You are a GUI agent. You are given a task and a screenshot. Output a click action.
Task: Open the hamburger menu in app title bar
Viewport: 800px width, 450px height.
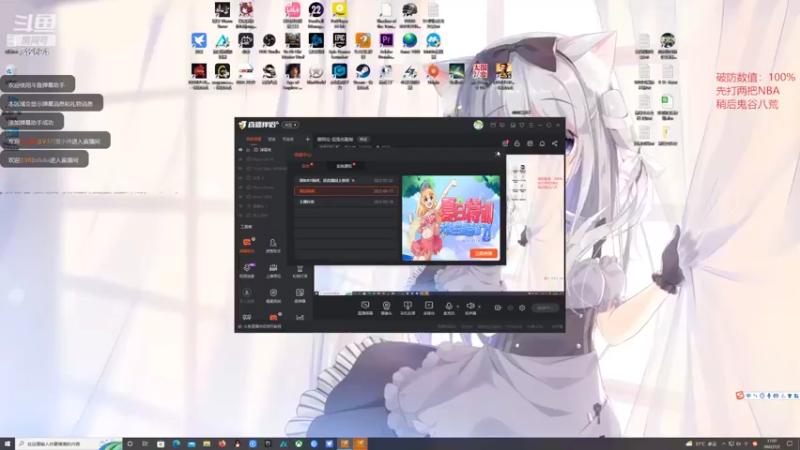531,125
